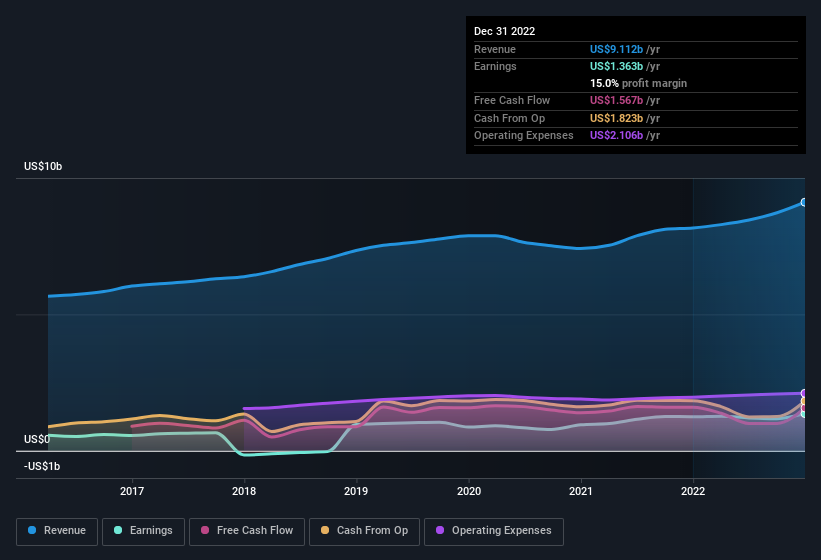Toggle the Revenue series legend button
Screen dimensions: 821x560
coord(57,531)
